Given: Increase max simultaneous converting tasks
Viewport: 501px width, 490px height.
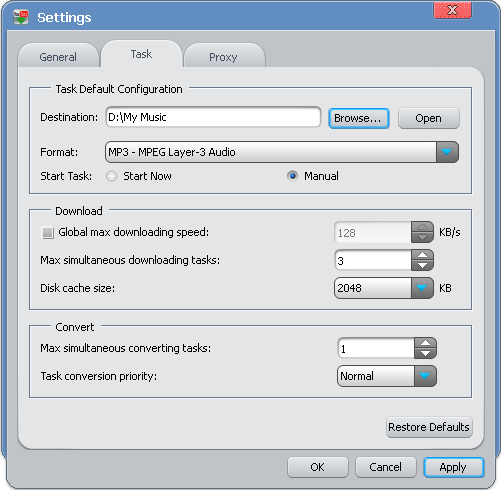Looking at the screenshot, I should coord(425,343).
